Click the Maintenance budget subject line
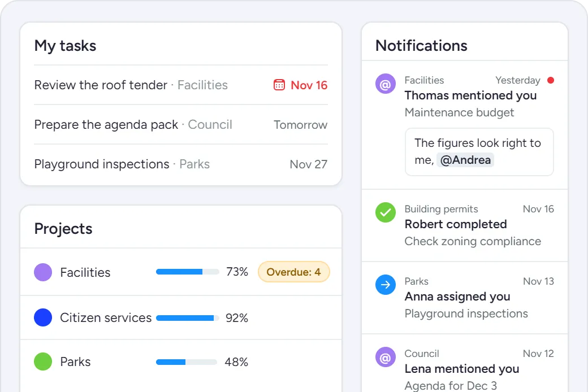The image size is (588, 392). click(459, 112)
